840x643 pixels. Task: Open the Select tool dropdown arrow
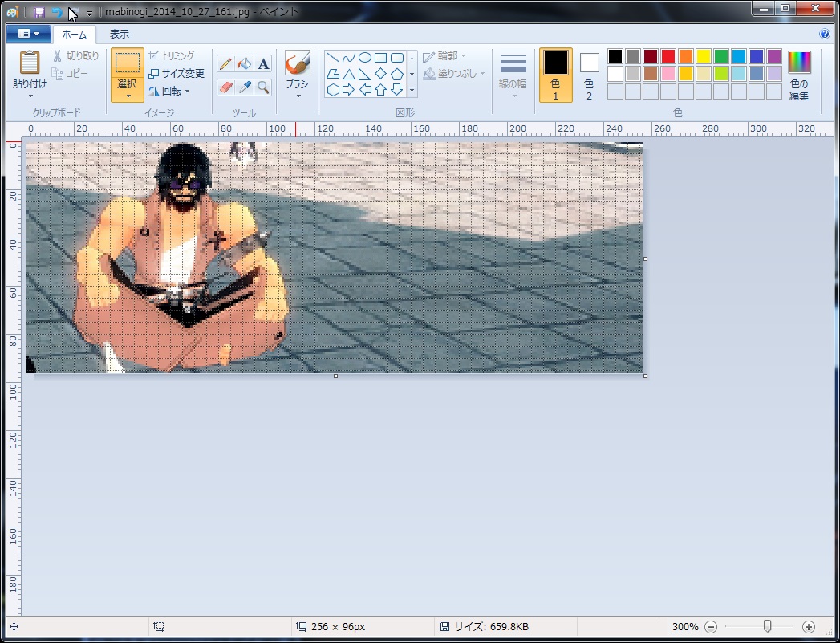(128, 96)
